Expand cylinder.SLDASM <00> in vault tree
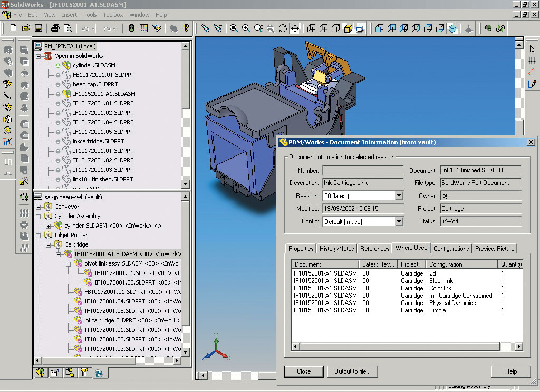 [48, 226]
